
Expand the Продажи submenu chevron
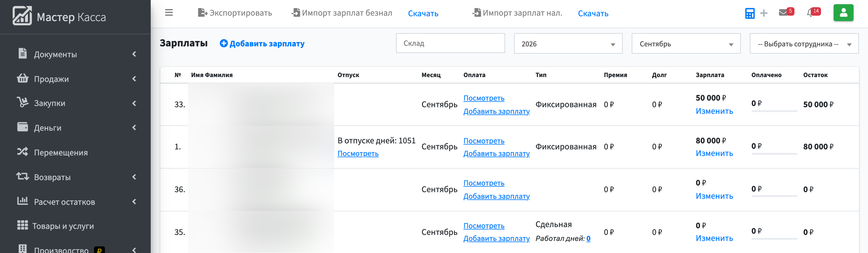point(134,79)
